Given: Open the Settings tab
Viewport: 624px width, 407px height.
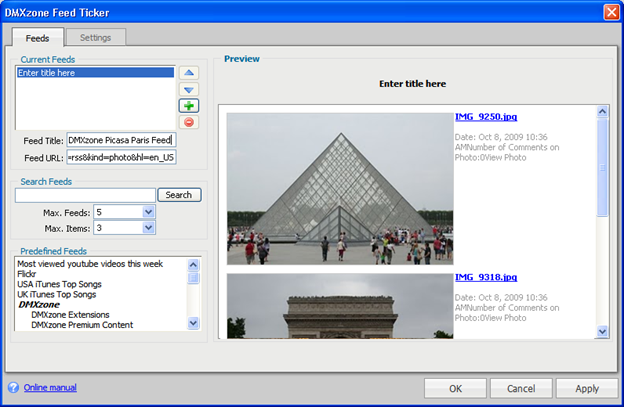Looking at the screenshot, I should coord(96,37).
